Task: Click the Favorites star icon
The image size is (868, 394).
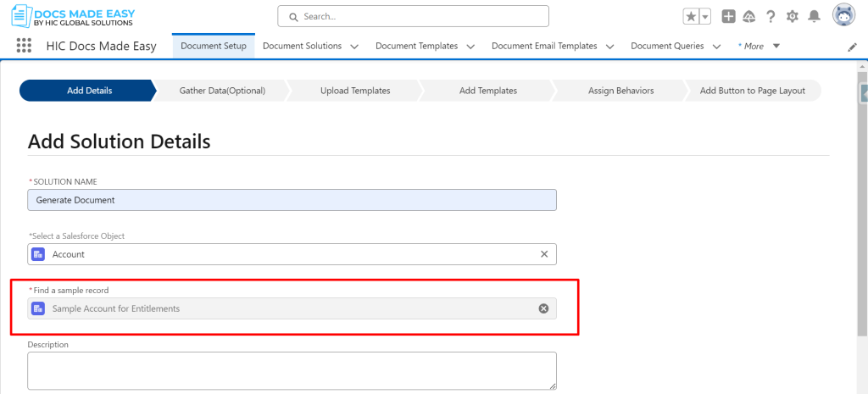Action: [x=691, y=17]
